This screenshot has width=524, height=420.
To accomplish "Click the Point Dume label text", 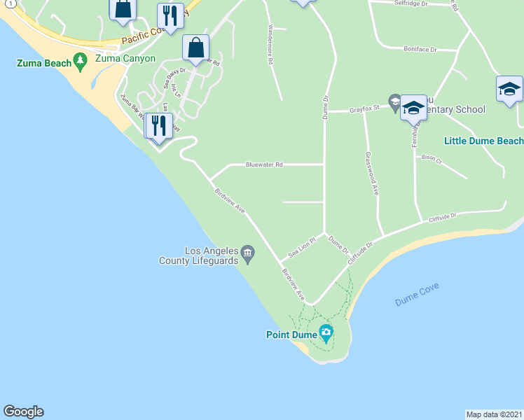I will (x=291, y=335).
